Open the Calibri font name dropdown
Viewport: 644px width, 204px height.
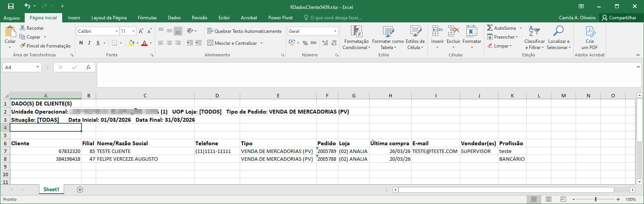(117, 31)
